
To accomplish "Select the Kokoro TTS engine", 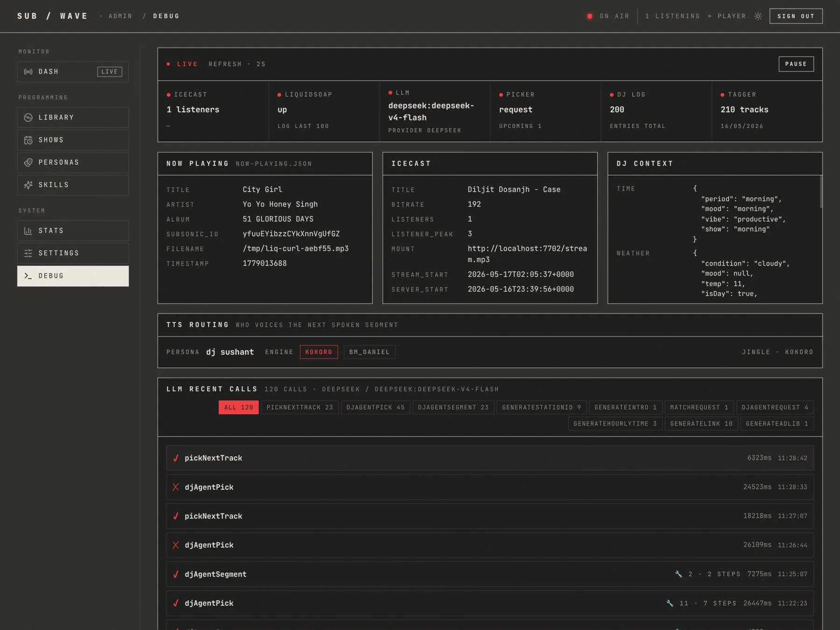I will click(x=319, y=352).
